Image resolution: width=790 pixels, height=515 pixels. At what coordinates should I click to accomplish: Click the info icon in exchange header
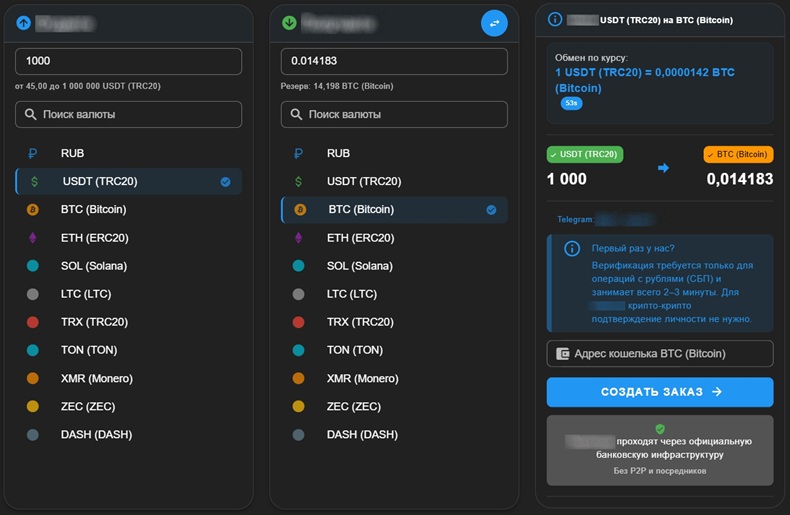point(556,19)
